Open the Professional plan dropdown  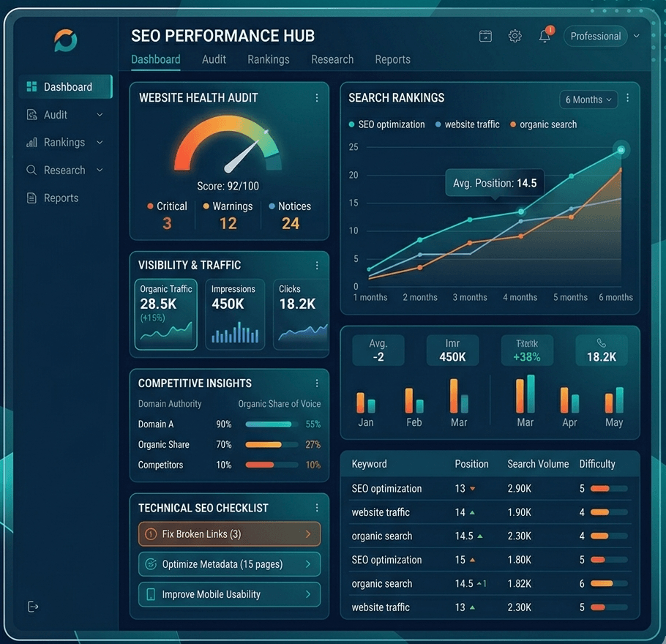596,36
